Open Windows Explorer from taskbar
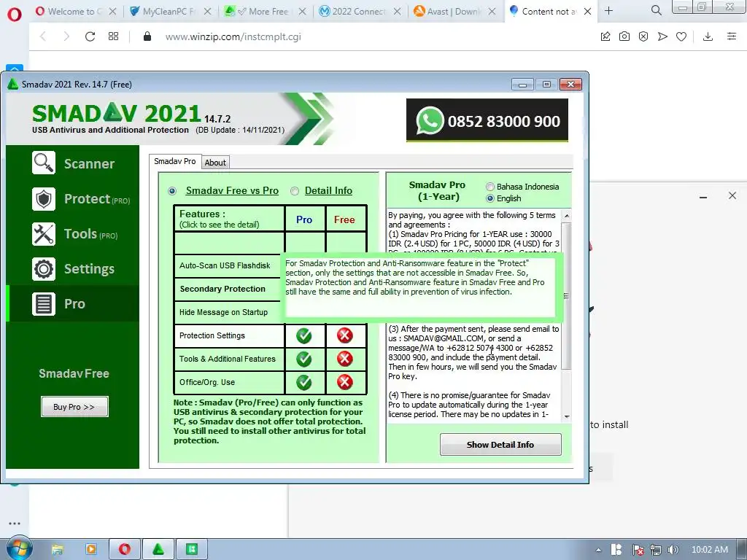747x560 pixels. pos(57,550)
